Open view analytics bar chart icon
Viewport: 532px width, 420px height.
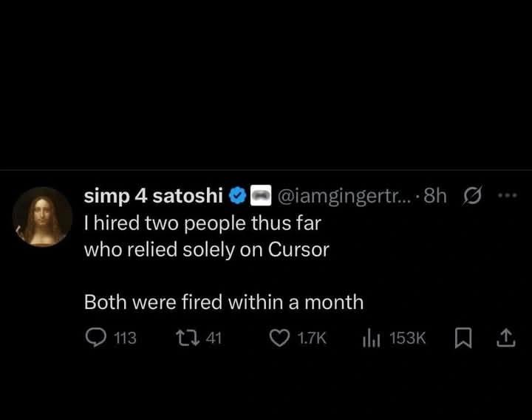point(370,338)
